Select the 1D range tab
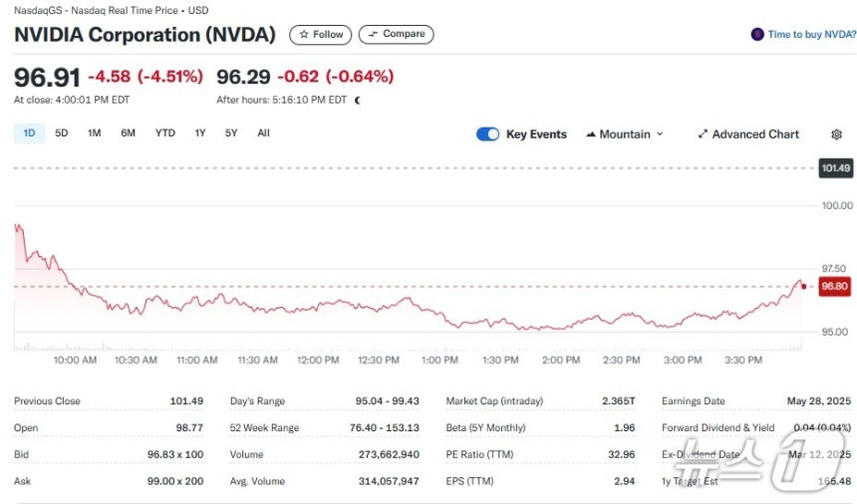This screenshot has width=857, height=504. (x=29, y=133)
